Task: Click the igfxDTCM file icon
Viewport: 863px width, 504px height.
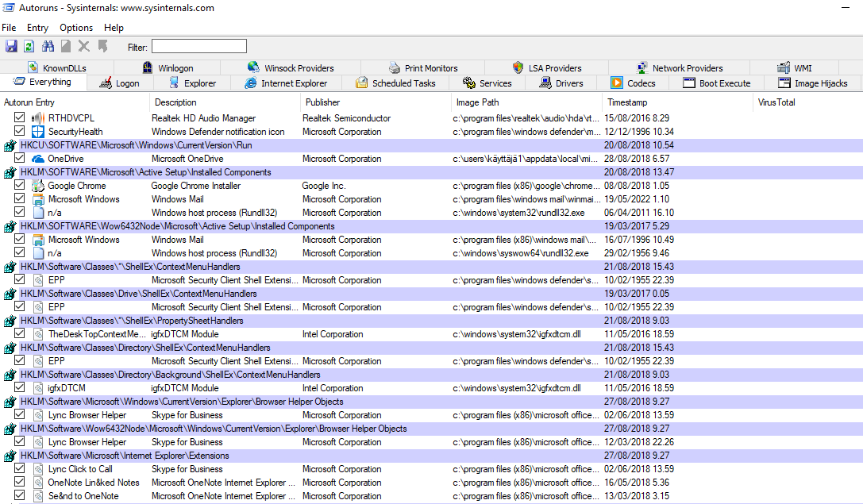Action: 38,388
